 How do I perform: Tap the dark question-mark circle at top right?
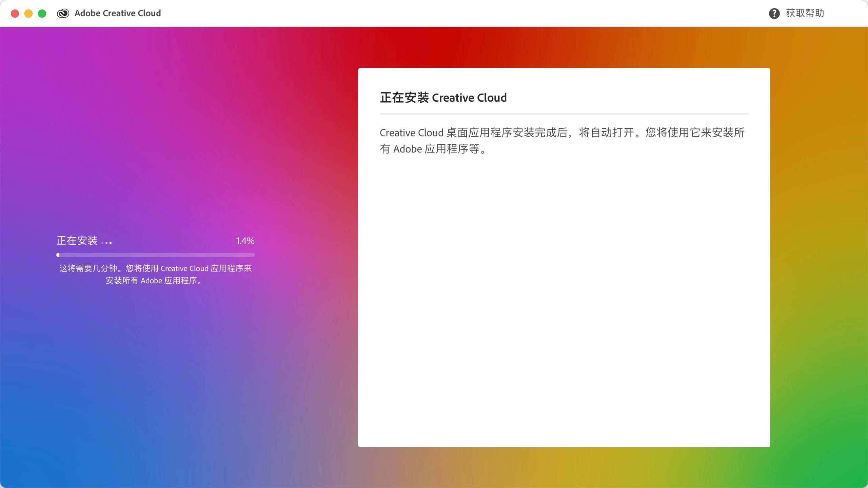774,13
